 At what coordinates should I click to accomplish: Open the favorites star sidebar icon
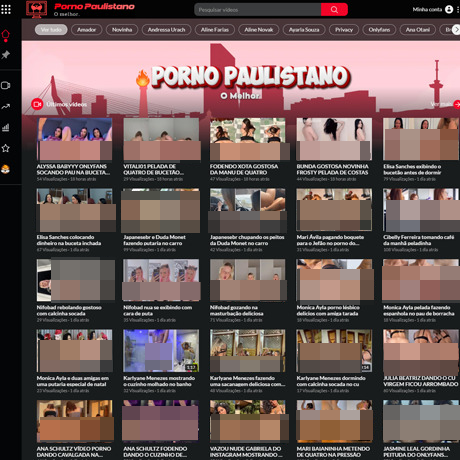6,148
